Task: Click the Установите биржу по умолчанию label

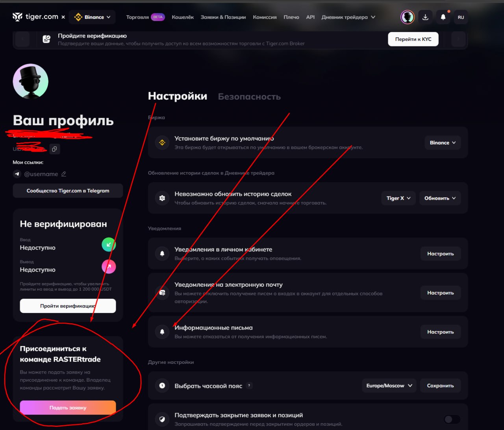Action: (x=224, y=139)
